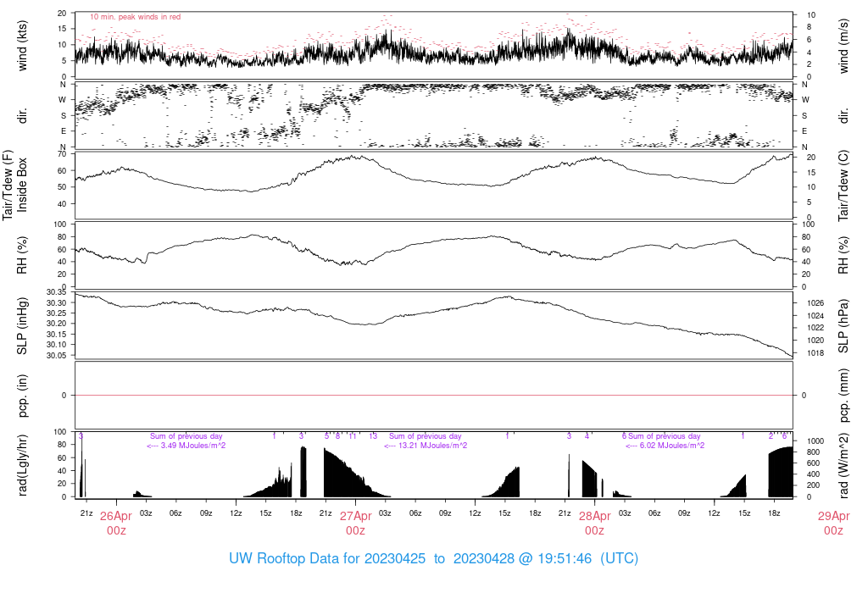
Task: Click the "28Apr 00z" date label
Action: pyautogui.click(x=594, y=524)
